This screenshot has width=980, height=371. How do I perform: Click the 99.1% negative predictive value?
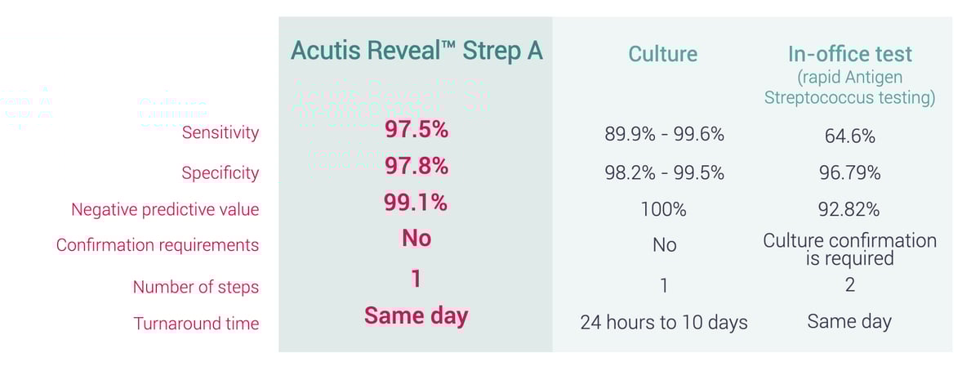pyautogui.click(x=416, y=202)
